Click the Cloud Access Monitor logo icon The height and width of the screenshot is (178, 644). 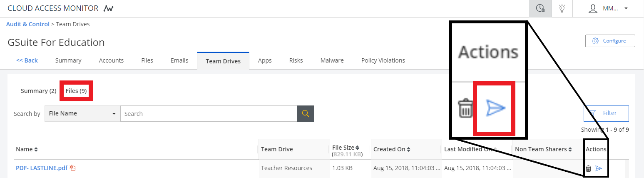pos(109,8)
